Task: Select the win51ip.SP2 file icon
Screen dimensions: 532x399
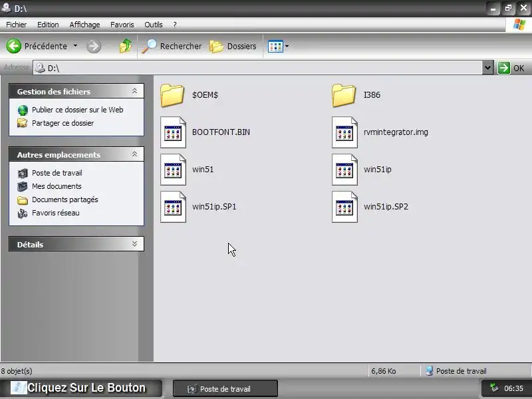Action: point(344,207)
